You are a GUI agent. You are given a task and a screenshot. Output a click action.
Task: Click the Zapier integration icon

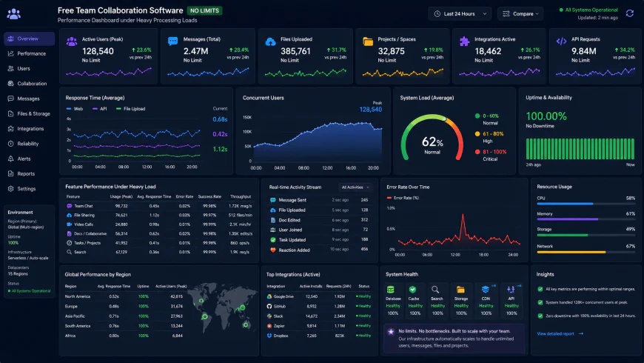pyautogui.click(x=269, y=326)
